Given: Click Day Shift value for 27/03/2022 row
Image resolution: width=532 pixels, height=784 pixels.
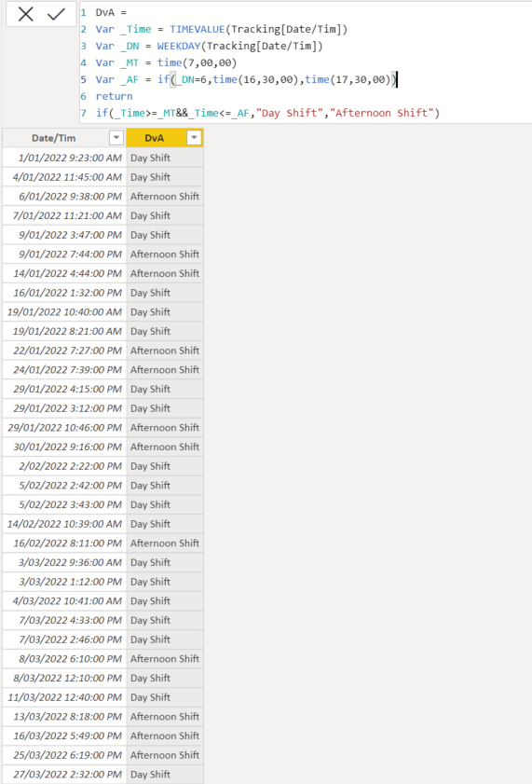Looking at the screenshot, I should click(x=165, y=774).
